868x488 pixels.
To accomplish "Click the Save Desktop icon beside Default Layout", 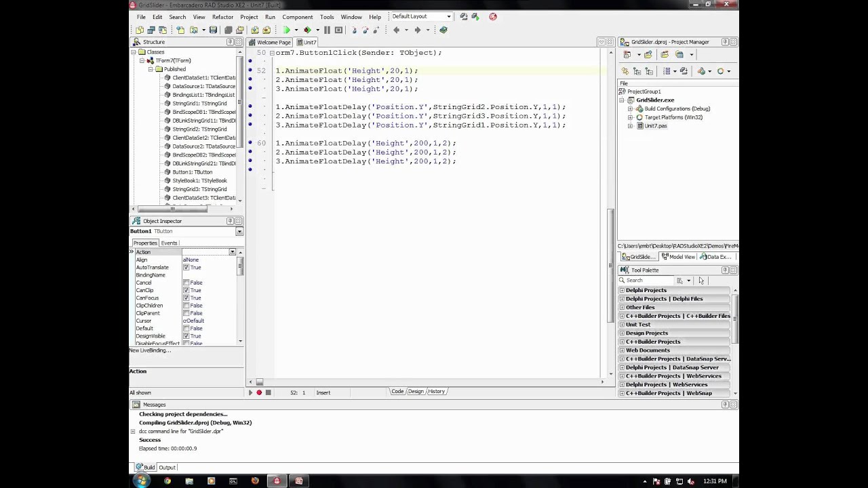I will tap(464, 16).
